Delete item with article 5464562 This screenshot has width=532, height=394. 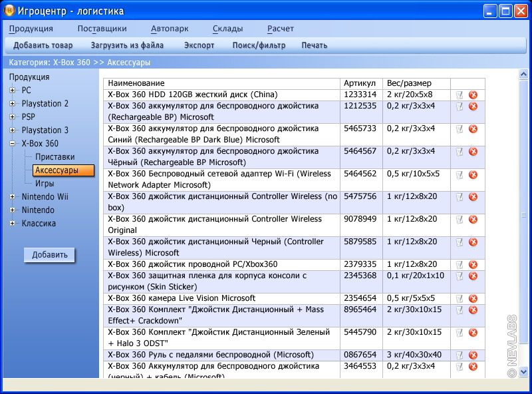click(473, 174)
